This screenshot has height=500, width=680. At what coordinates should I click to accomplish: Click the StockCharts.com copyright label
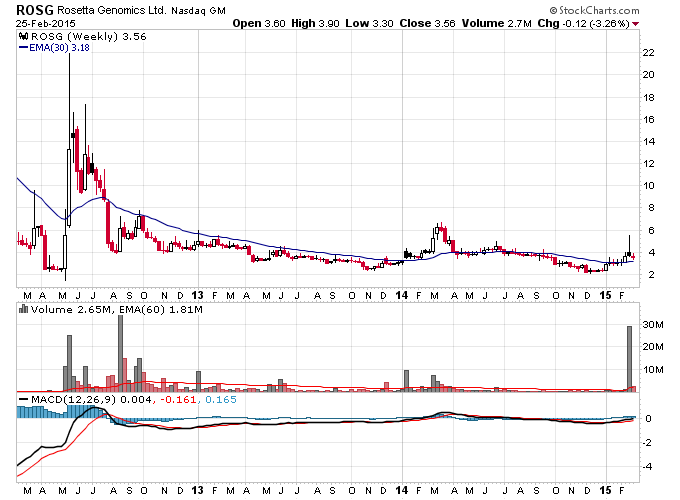tap(594, 10)
